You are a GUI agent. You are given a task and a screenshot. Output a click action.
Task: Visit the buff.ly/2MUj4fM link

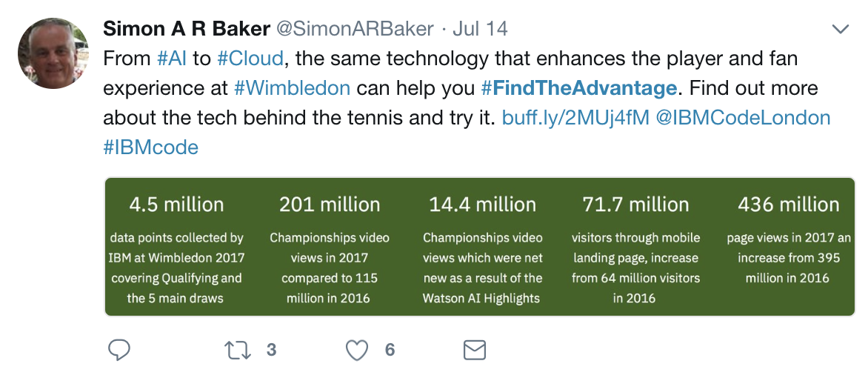pyautogui.click(x=575, y=117)
